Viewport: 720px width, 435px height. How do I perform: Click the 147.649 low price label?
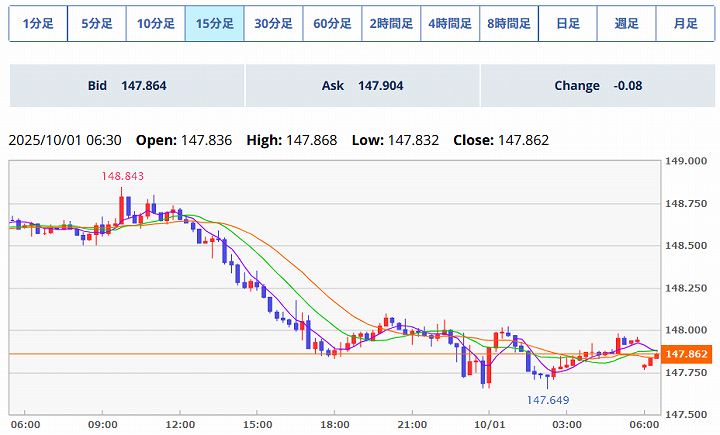click(548, 399)
